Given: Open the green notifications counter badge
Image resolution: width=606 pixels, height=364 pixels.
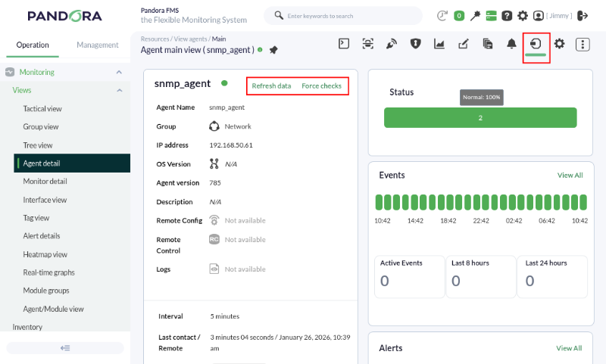Looking at the screenshot, I should pos(459,16).
